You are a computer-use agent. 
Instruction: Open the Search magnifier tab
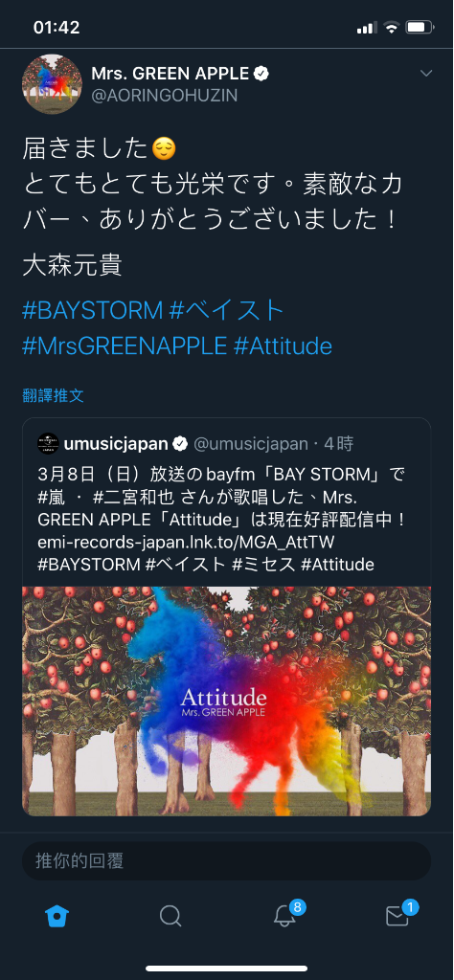tap(170, 916)
